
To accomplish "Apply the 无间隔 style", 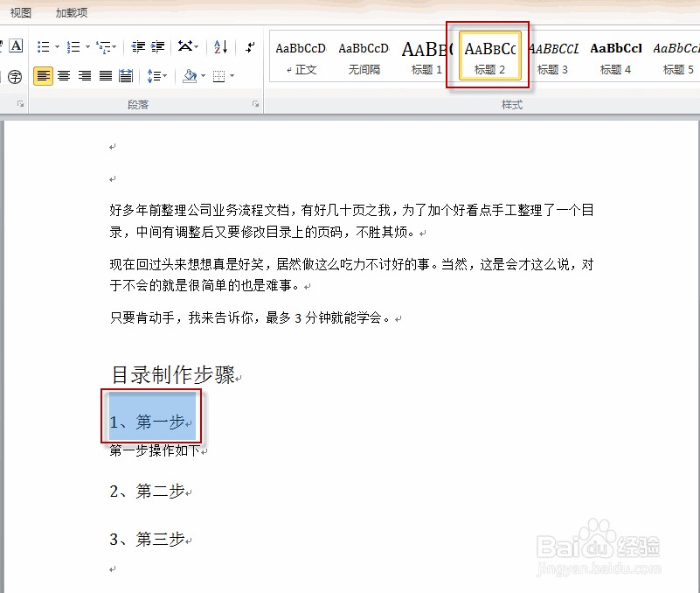I will pos(364,58).
